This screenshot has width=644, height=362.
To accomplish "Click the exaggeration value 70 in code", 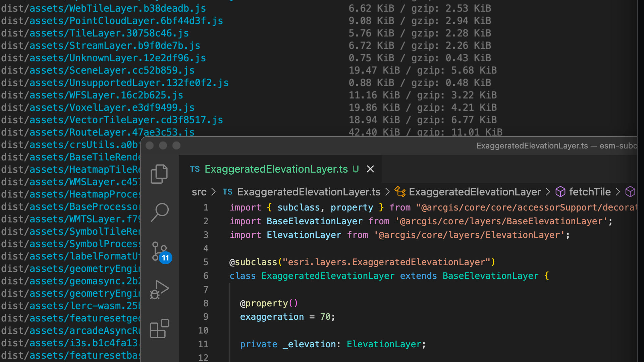I will [325, 317].
